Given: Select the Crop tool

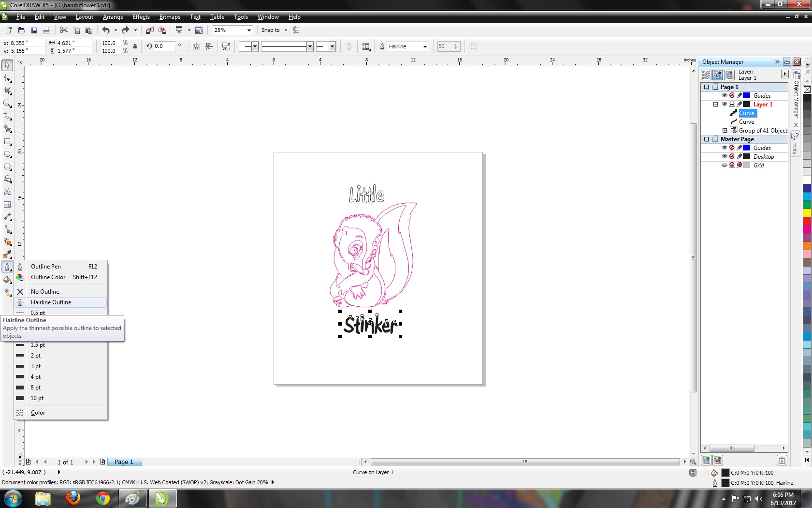Looking at the screenshot, I should [7, 91].
